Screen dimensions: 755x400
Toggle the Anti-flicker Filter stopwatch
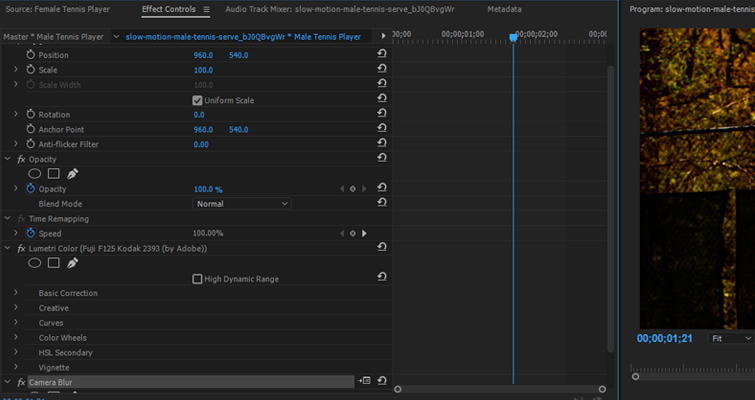pos(31,144)
